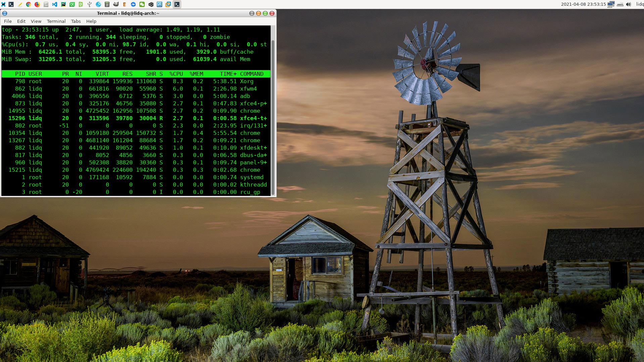Click the chrome row with PID 10354

pos(136,133)
